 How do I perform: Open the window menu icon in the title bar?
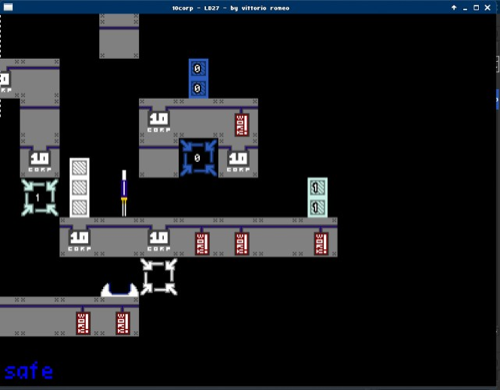8,7
